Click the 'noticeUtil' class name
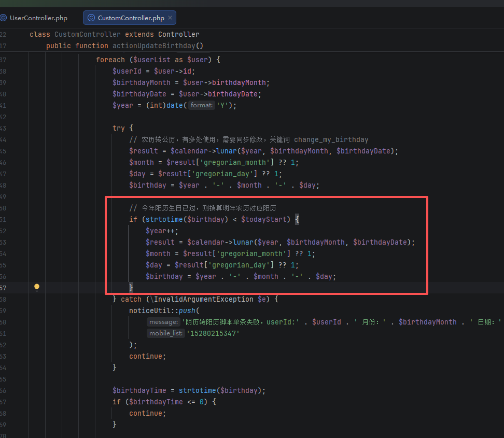Screen dimensions: 504x438 (150, 310)
